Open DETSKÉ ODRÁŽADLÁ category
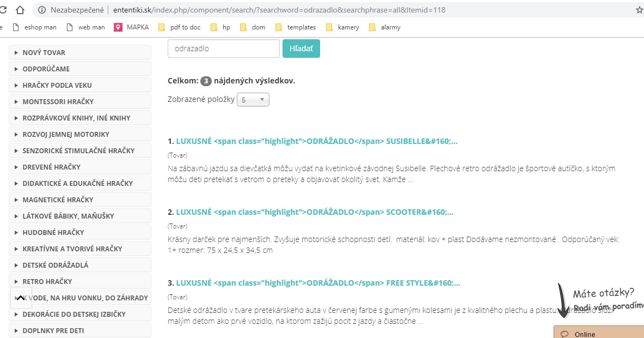This screenshot has width=644, height=338. point(80,265)
